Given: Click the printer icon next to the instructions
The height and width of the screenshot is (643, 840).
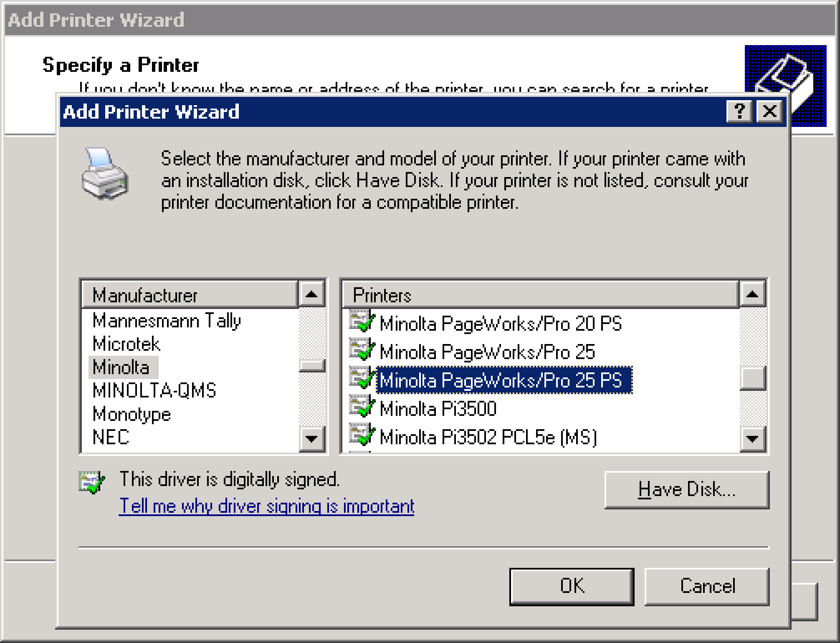Looking at the screenshot, I should coord(104,173).
